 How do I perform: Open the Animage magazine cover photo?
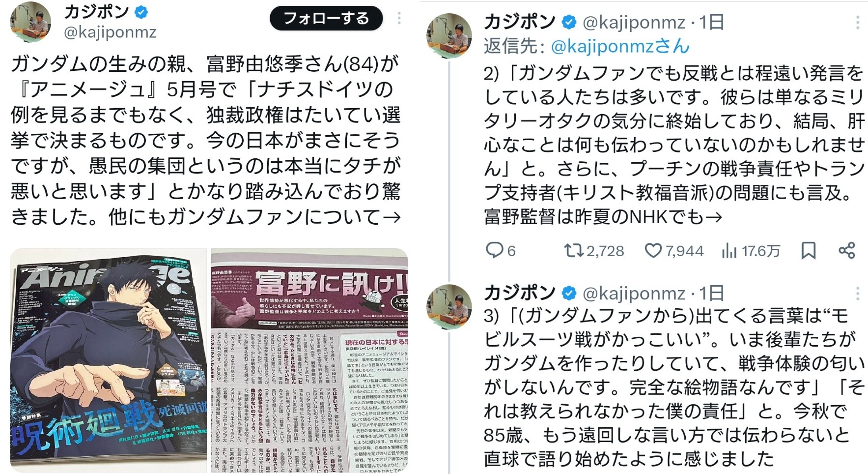coord(109,360)
